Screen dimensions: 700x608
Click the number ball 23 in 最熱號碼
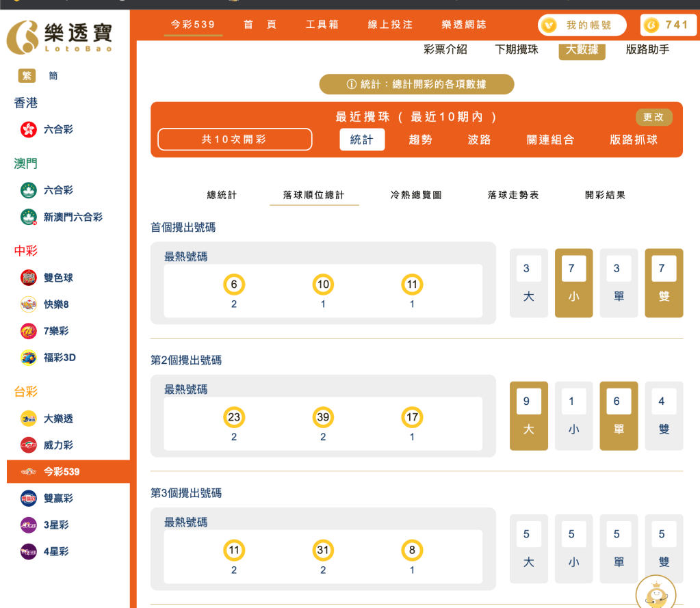pyautogui.click(x=234, y=416)
